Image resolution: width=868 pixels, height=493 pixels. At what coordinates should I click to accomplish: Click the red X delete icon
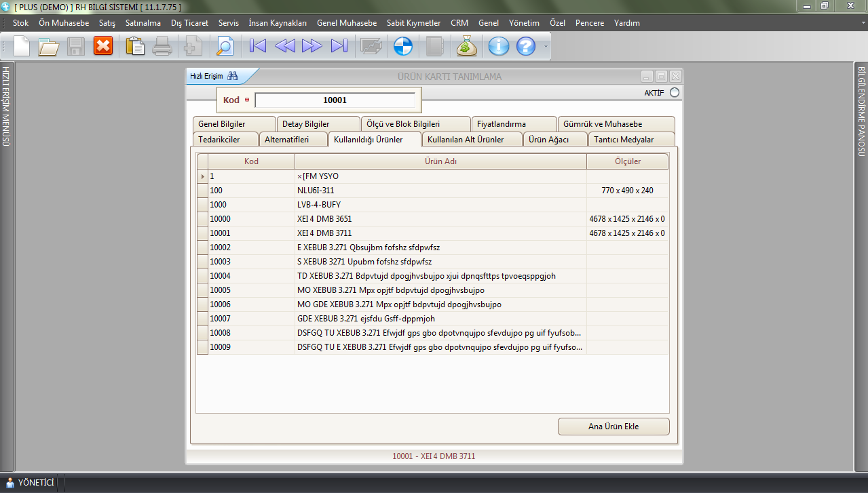tap(103, 46)
